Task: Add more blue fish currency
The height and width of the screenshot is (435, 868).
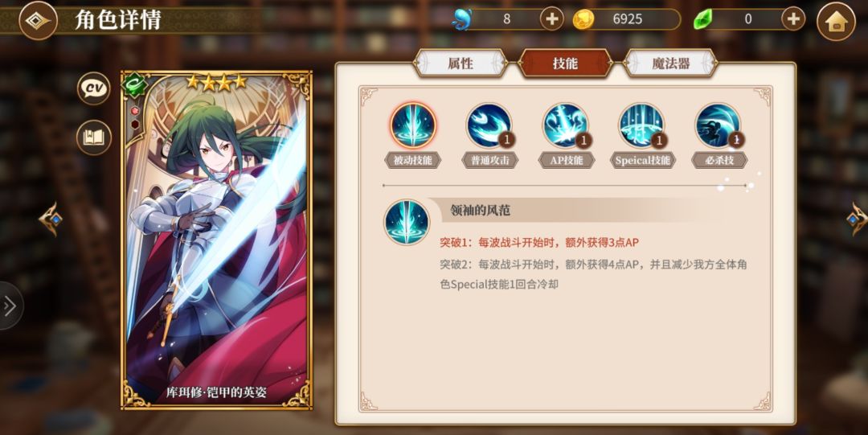Action: [552, 19]
